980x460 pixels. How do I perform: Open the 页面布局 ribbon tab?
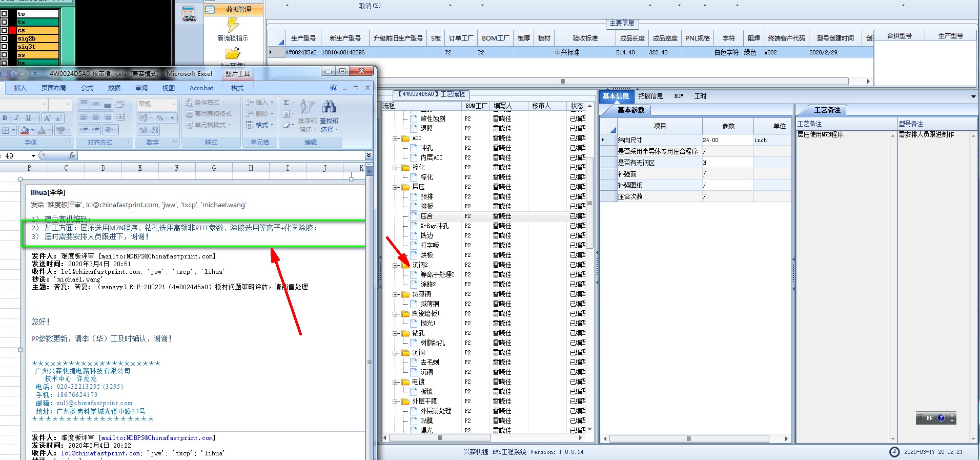tap(54, 88)
